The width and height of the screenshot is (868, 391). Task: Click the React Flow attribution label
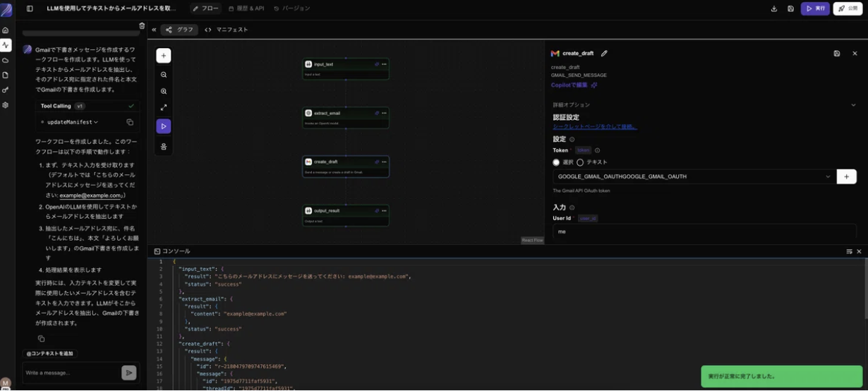pyautogui.click(x=533, y=240)
